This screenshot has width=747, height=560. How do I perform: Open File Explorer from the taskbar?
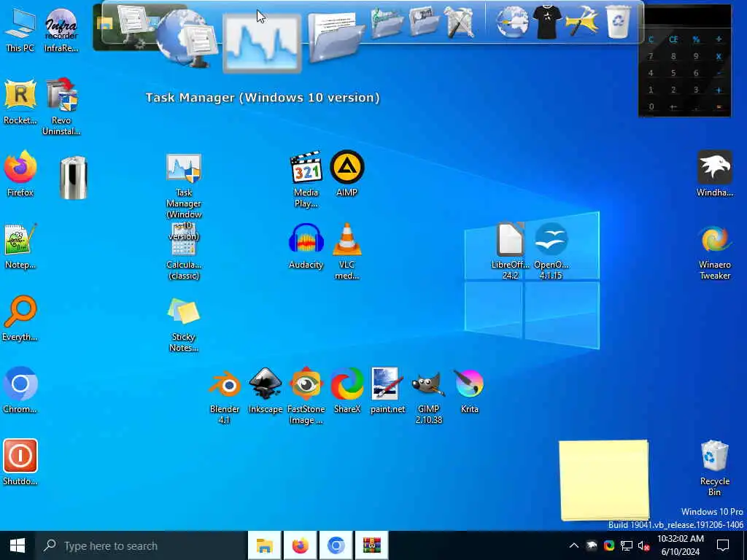point(264,545)
